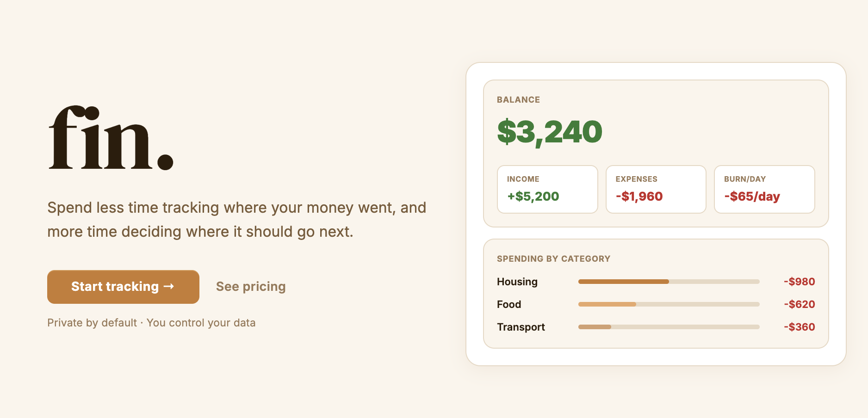
Task: Open the See pricing link
Action: (x=251, y=287)
